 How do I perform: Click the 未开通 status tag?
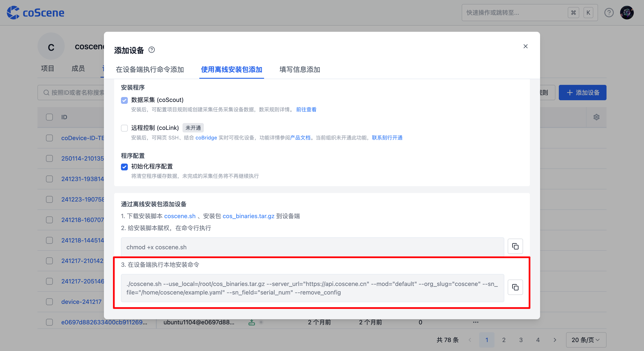tap(193, 128)
